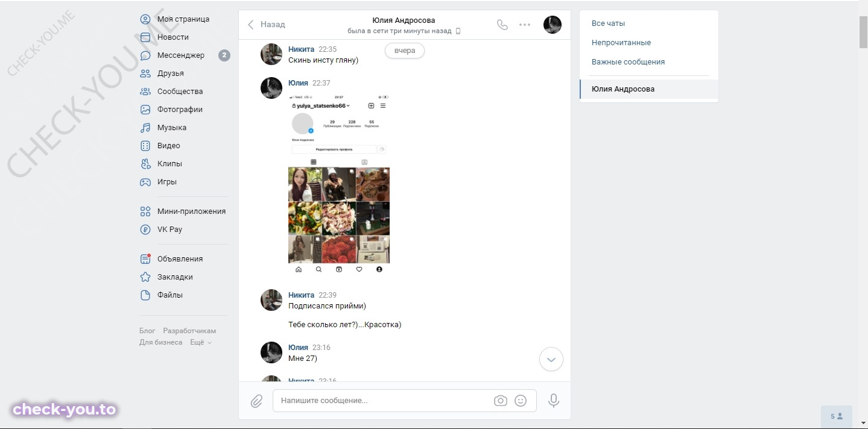Open Юлия Андросова chat in list

click(649, 89)
